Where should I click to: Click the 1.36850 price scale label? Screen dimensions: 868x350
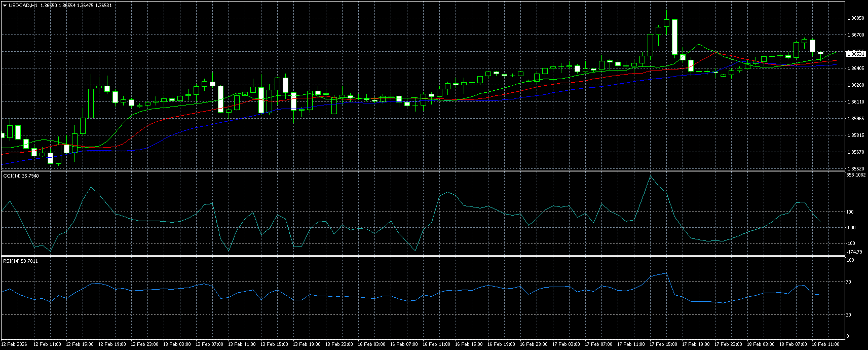click(855, 18)
